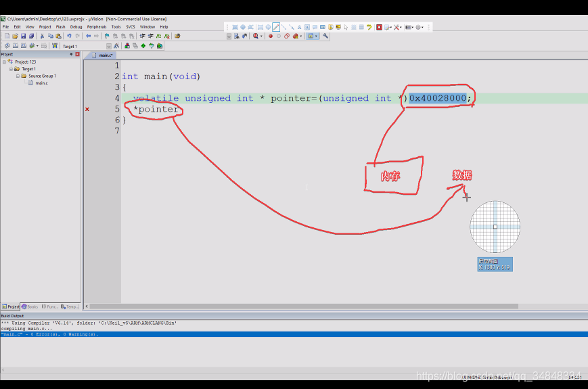Open the batch build dropdown arrow
The image size is (588, 389).
click(37, 46)
